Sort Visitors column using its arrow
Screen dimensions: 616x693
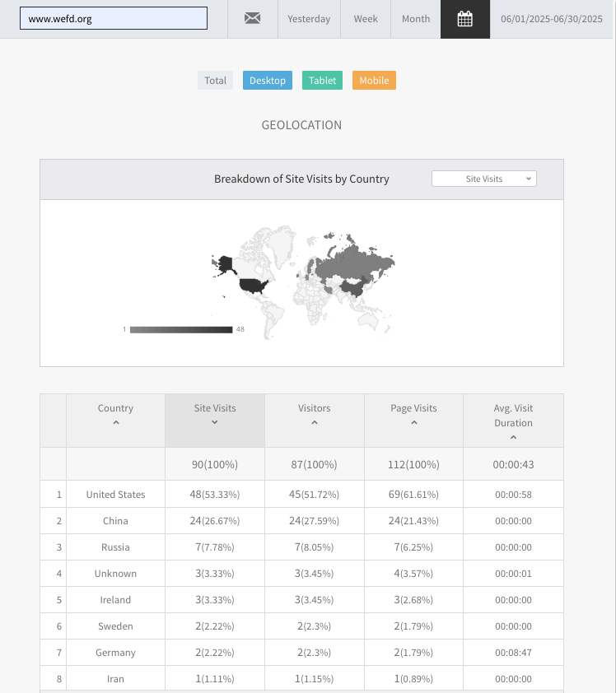tap(314, 423)
